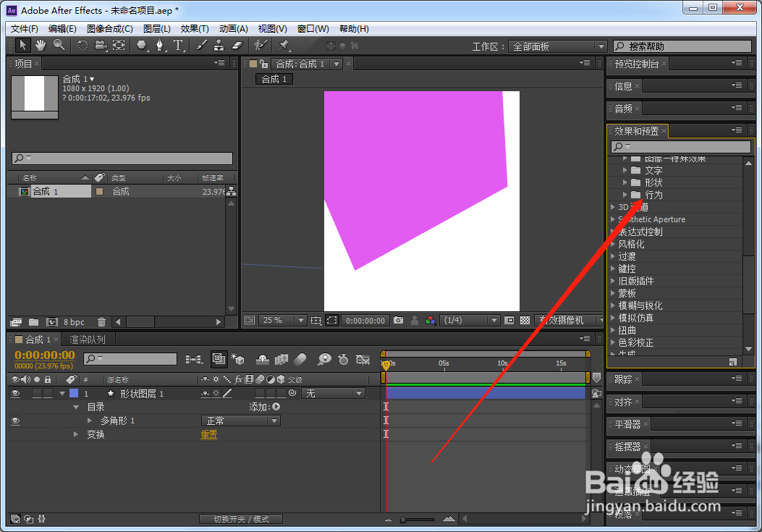Select the Polygon shape tool
The width and height of the screenshot is (762, 532).
[x=141, y=46]
